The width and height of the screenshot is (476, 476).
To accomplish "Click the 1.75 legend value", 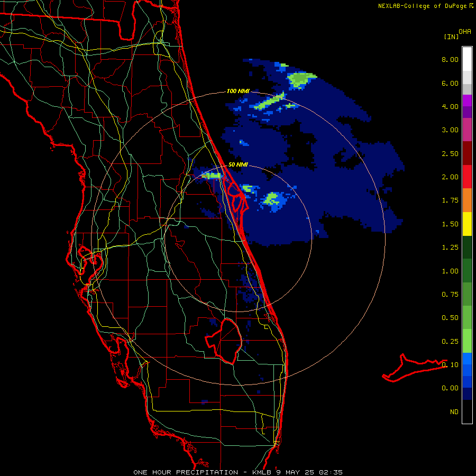I will click(x=450, y=200).
